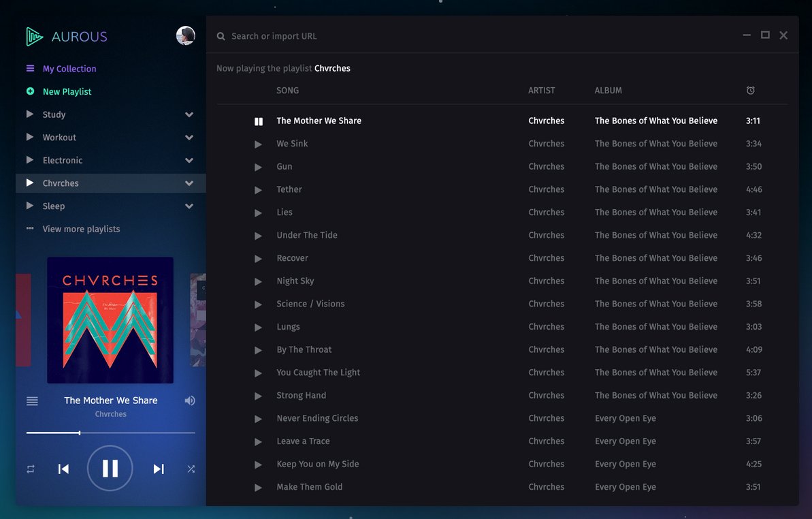The image size is (812, 519).
Task: Play the Study playlist
Action: pyautogui.click(x=30, y=114)
